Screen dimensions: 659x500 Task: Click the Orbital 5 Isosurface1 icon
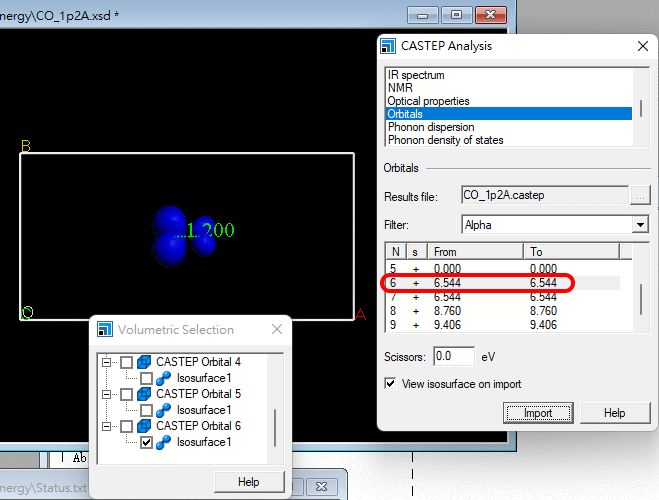tap(163, 410)
